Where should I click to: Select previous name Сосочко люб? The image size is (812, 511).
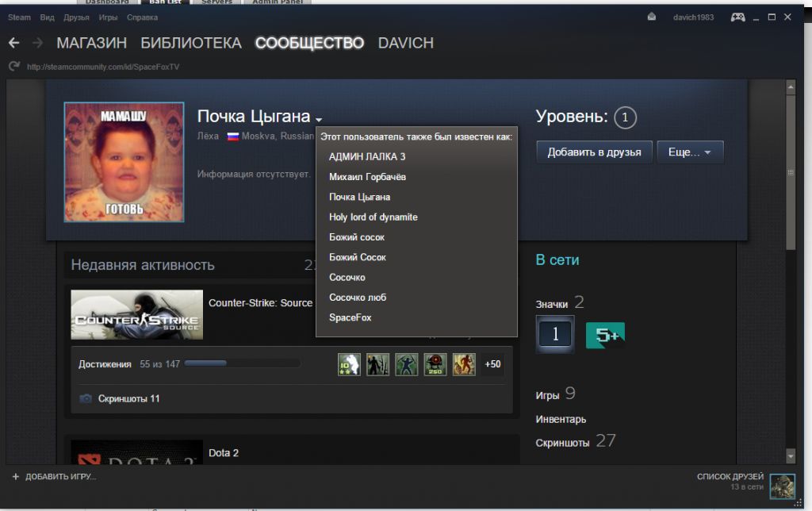pos(358,298)
